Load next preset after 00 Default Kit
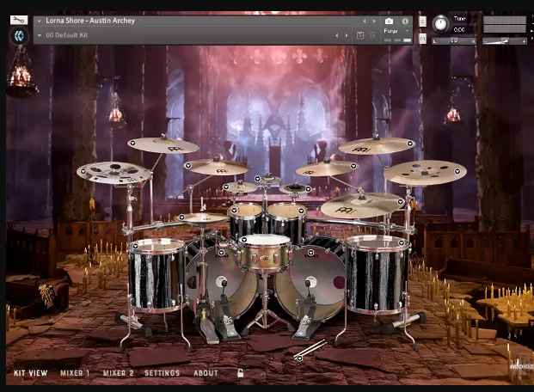The height and width of the screenshot is (392, 534). 347,35
